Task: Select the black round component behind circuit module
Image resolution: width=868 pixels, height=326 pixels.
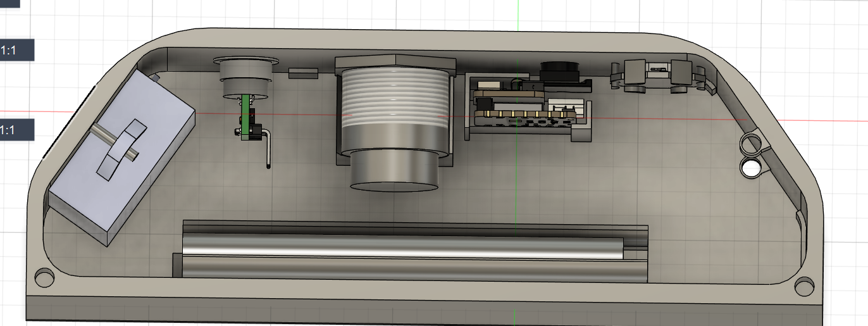Action: click(x=560, y=72)
